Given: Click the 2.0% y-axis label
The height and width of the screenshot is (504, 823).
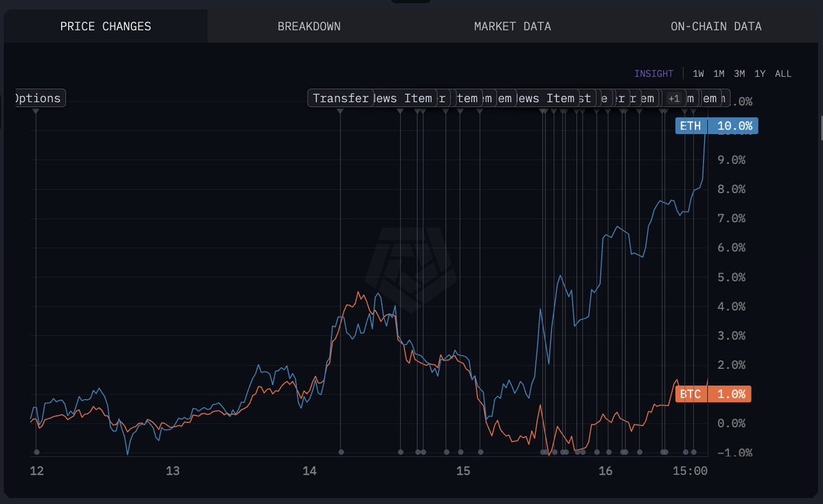Looking at the screenshot, I should point(730,365).
